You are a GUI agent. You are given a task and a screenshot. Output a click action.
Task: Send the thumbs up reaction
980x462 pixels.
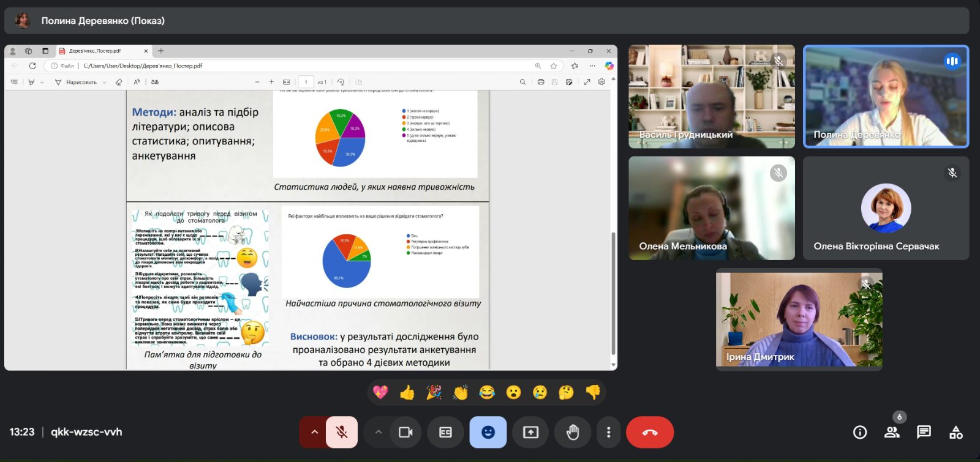coord(407,392)
